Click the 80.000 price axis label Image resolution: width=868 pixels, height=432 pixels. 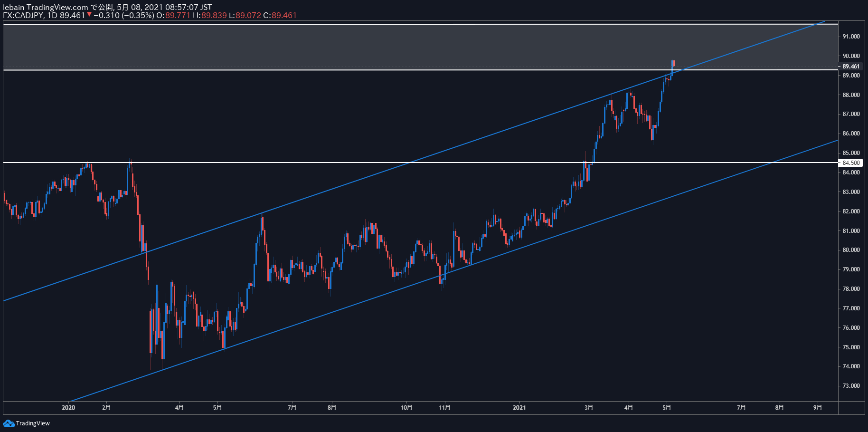pyautogui.click(x=851, y=250)
